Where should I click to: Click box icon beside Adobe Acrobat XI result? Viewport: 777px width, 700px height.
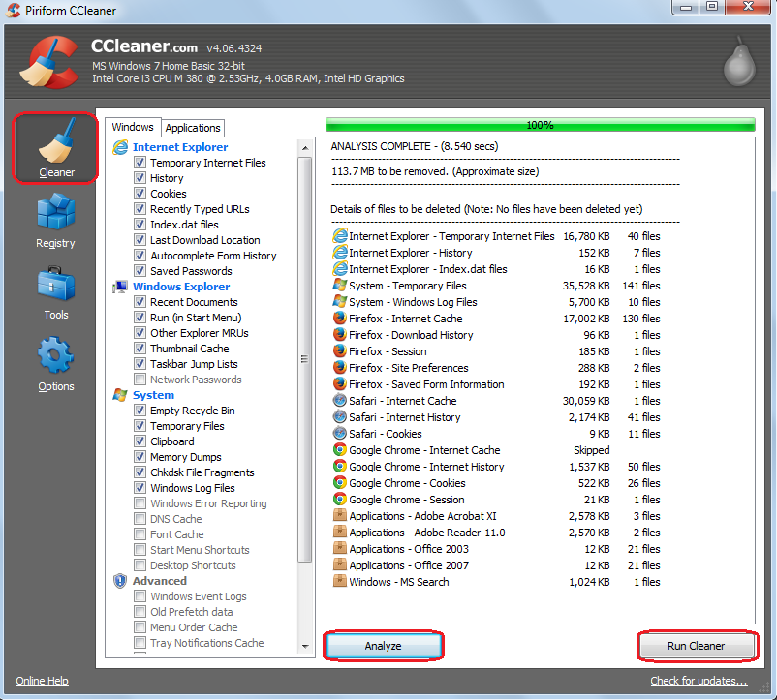340,516
